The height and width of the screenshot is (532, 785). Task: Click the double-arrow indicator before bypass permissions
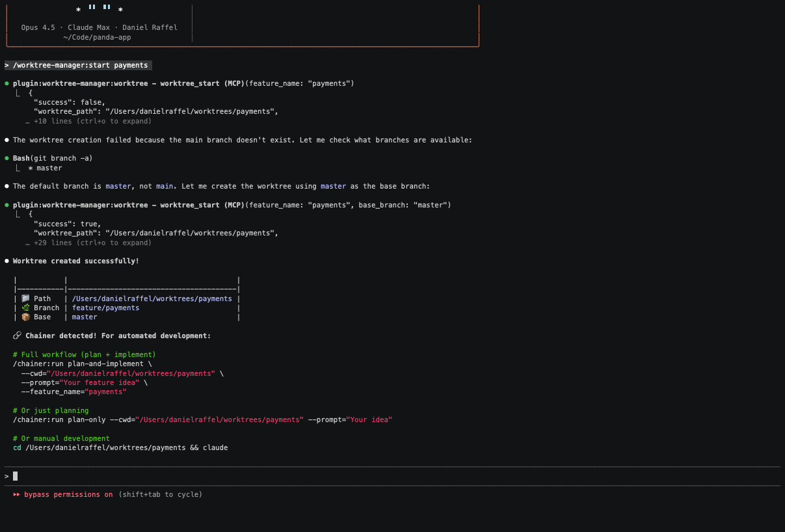pos(17,494)
